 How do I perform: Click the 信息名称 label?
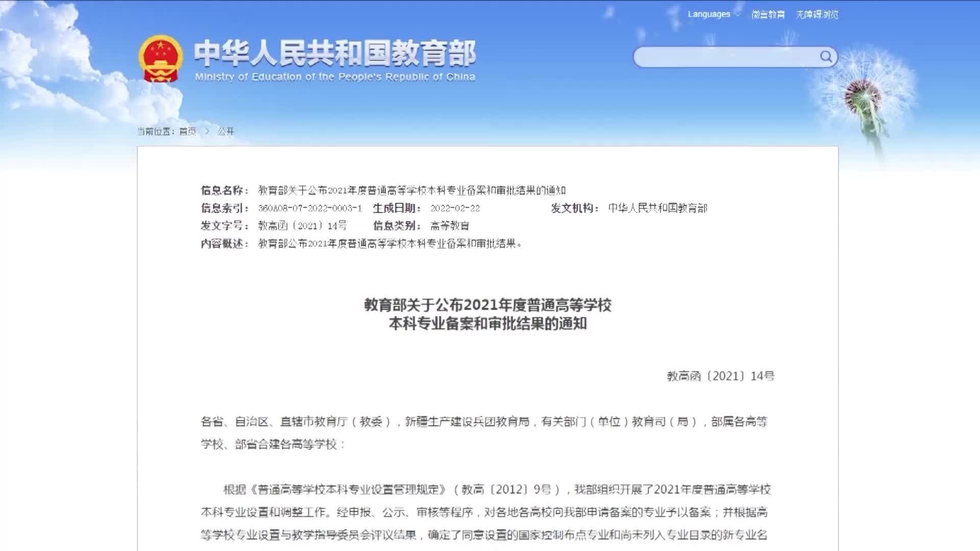coord(225,190)
